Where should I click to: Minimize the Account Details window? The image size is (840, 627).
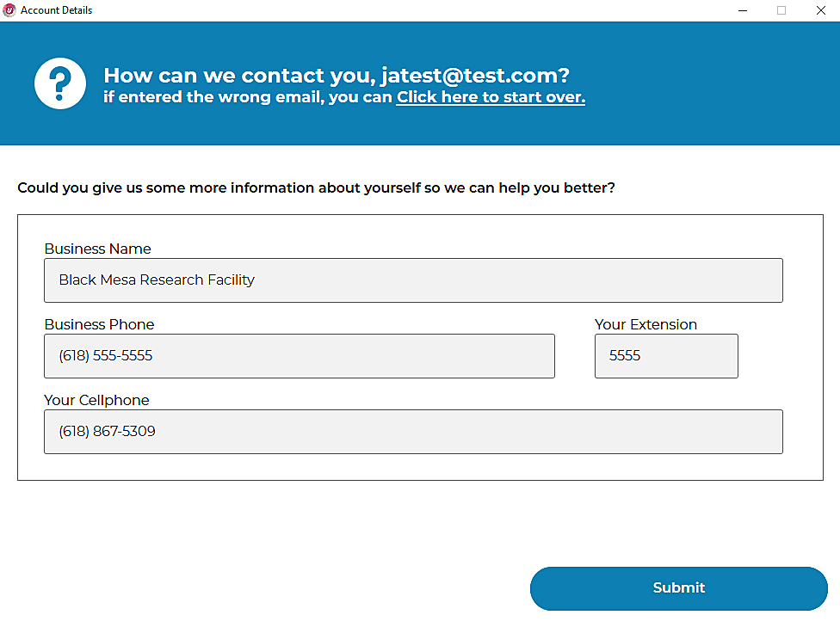[x=742, y=10]
